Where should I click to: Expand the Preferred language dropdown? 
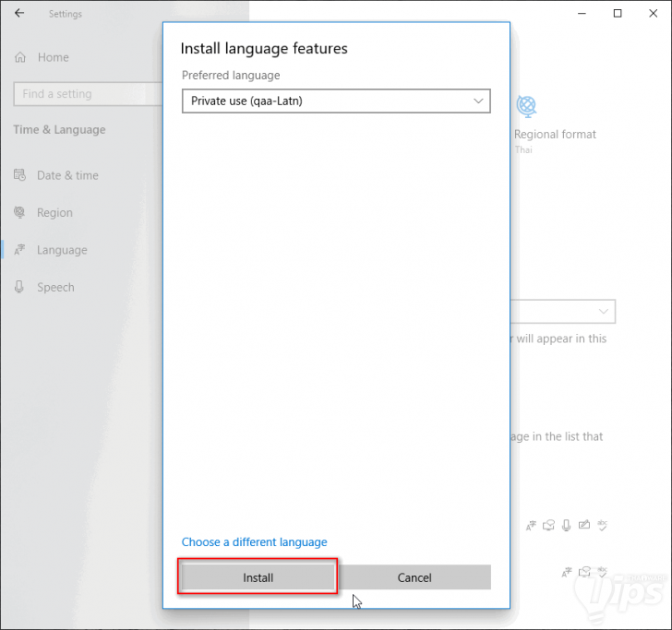336,101
